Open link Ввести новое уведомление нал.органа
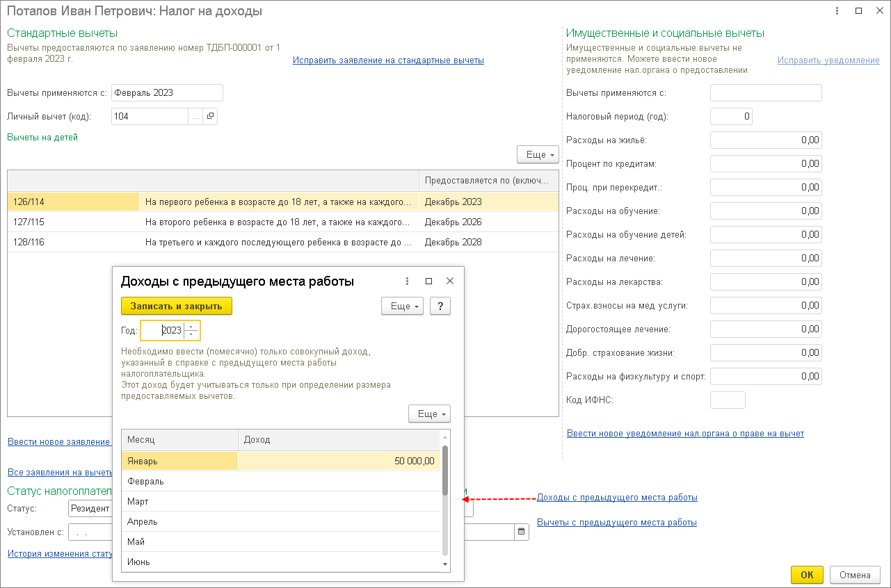Viewport: 891px width, 588px height. point(685,433)
